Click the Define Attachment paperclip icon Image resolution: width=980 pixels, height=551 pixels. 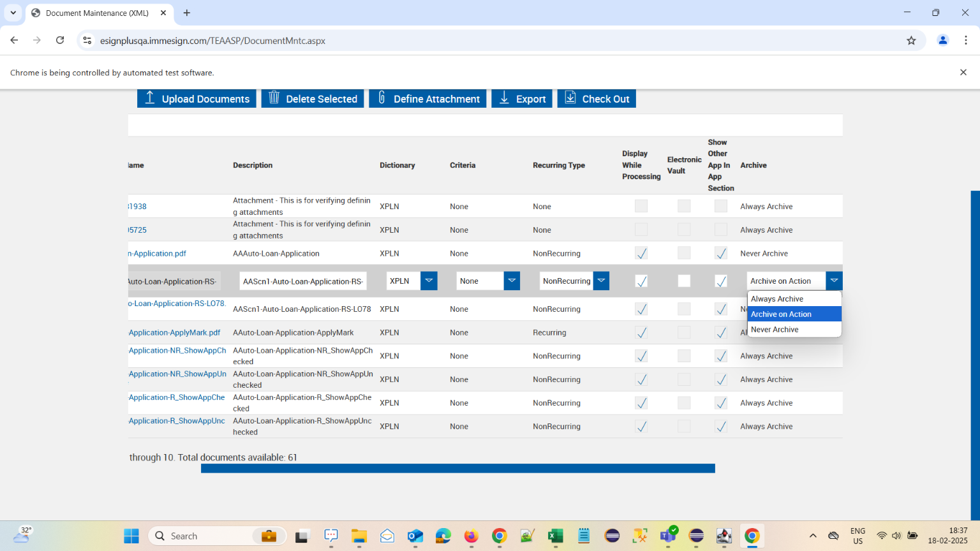(x=382, y=98)
